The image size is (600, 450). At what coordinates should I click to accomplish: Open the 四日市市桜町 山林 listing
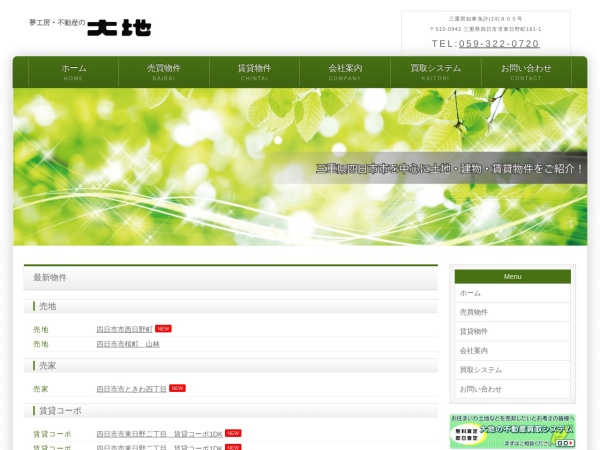pos(128,344)
